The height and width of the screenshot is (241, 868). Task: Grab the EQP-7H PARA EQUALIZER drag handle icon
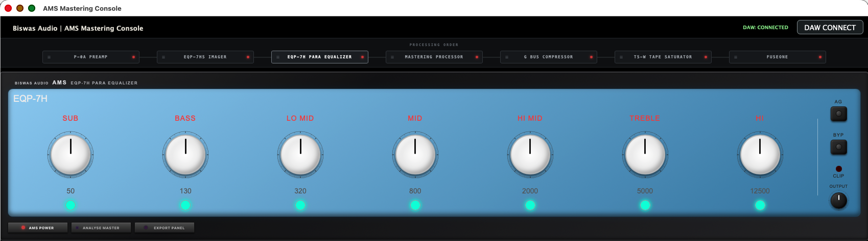pos(278,57)
